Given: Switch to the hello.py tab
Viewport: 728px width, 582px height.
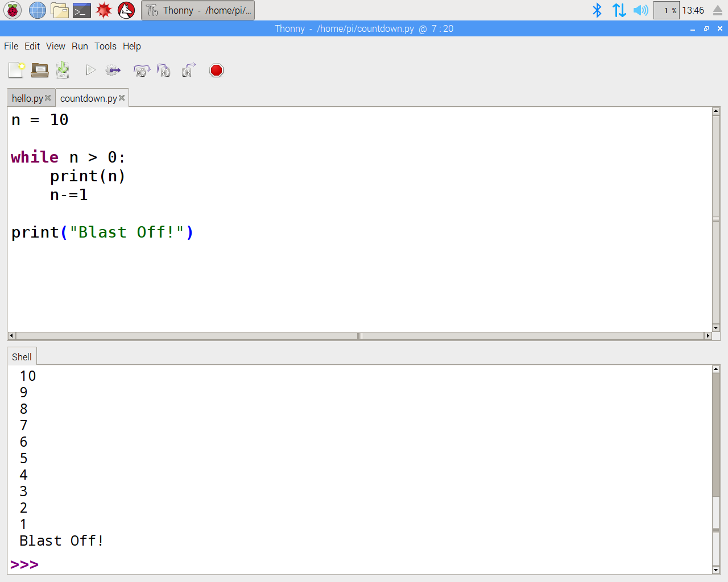Looking at the screenshot, I should point(26,98).
